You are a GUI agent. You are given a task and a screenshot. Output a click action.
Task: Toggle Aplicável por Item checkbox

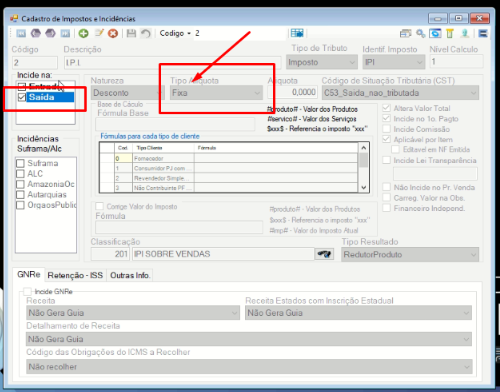[386, 139]
